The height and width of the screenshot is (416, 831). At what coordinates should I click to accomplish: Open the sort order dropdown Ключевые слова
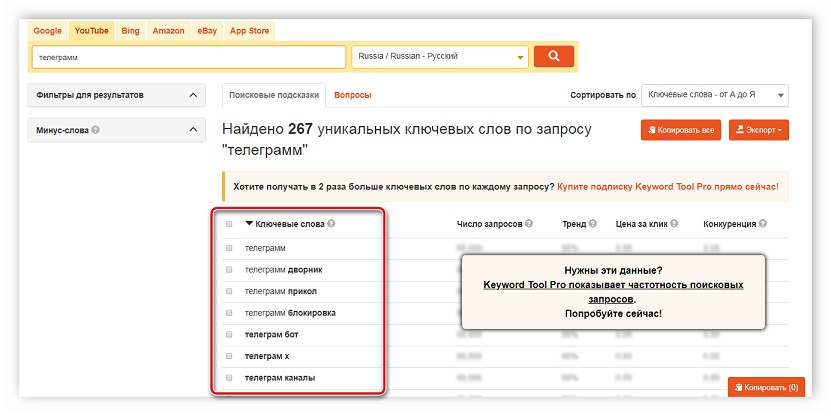(x=715, y=95)
